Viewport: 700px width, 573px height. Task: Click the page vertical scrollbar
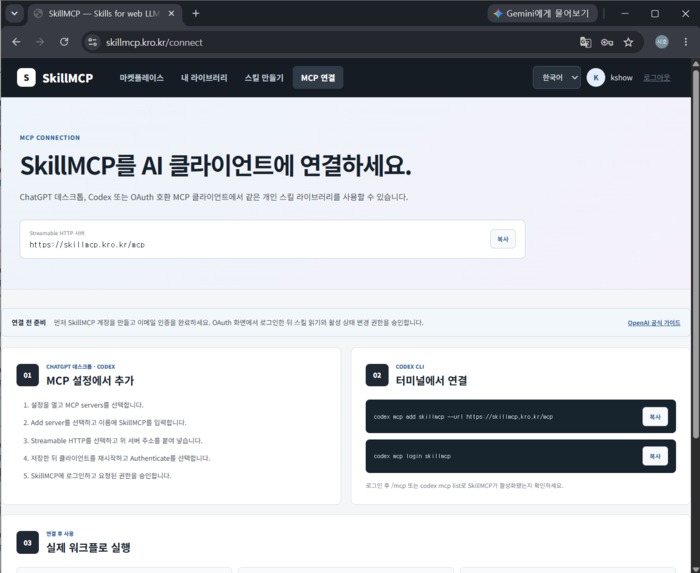[x=696, y=252]
